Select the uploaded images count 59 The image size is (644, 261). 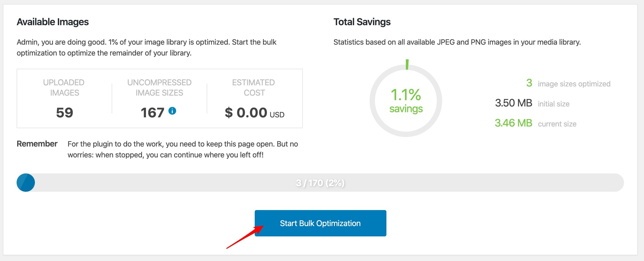point(64,112)
